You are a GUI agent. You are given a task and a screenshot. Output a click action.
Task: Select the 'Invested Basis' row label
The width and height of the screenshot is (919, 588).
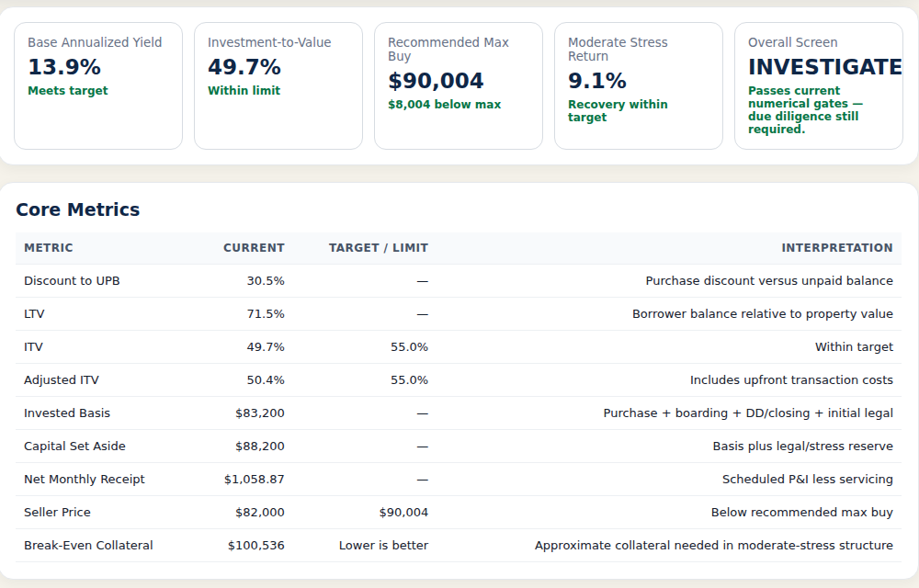tap(67, 413)
